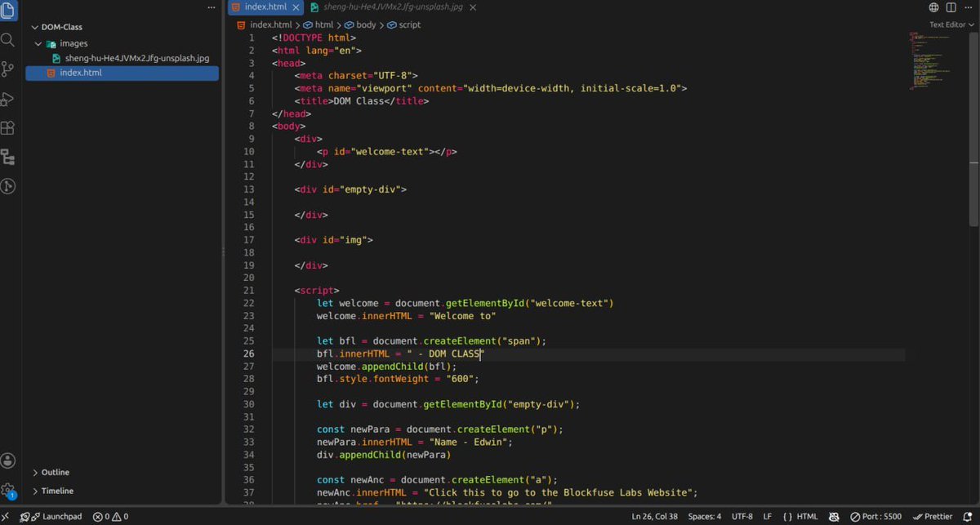Open the Accounts icon in activity bar

8,461
